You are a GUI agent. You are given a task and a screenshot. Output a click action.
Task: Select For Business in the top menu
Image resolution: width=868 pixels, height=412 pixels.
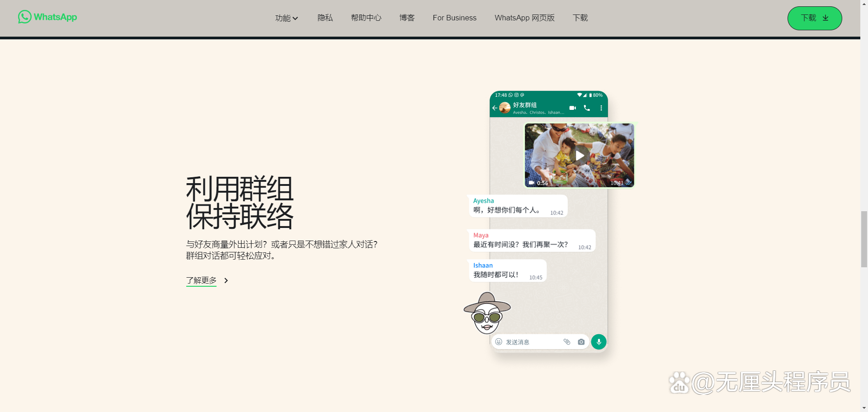click(x=454, y=18)
